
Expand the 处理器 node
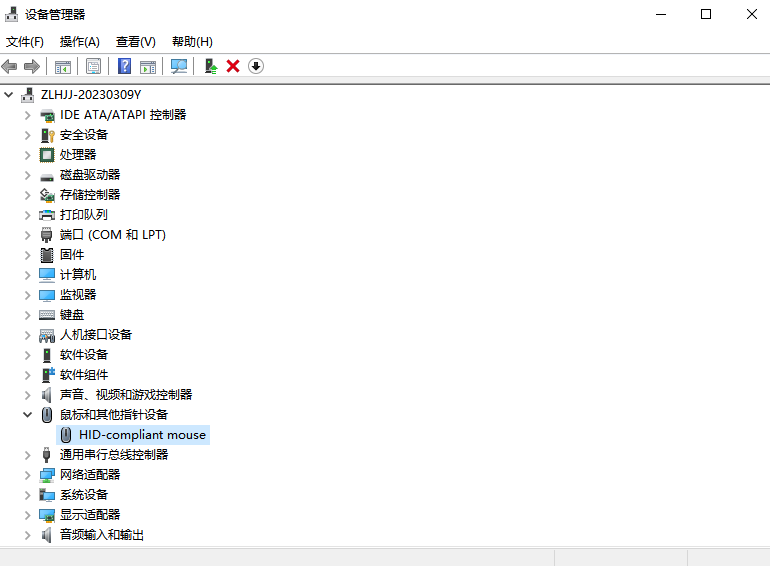pyautogui.click(x=28, y=155)
